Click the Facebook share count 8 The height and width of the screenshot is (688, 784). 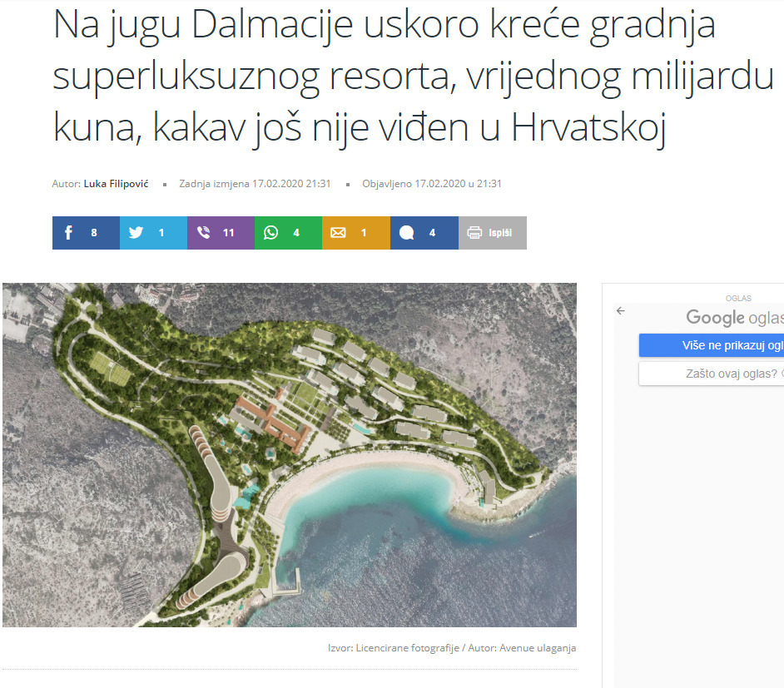pyautogui.click(x=94, y=233)
